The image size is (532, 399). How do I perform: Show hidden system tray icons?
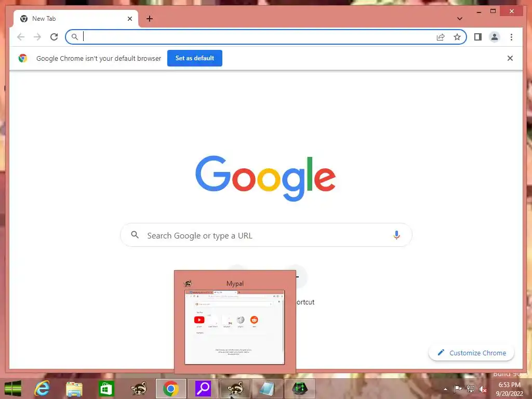[x=445, y=389]
